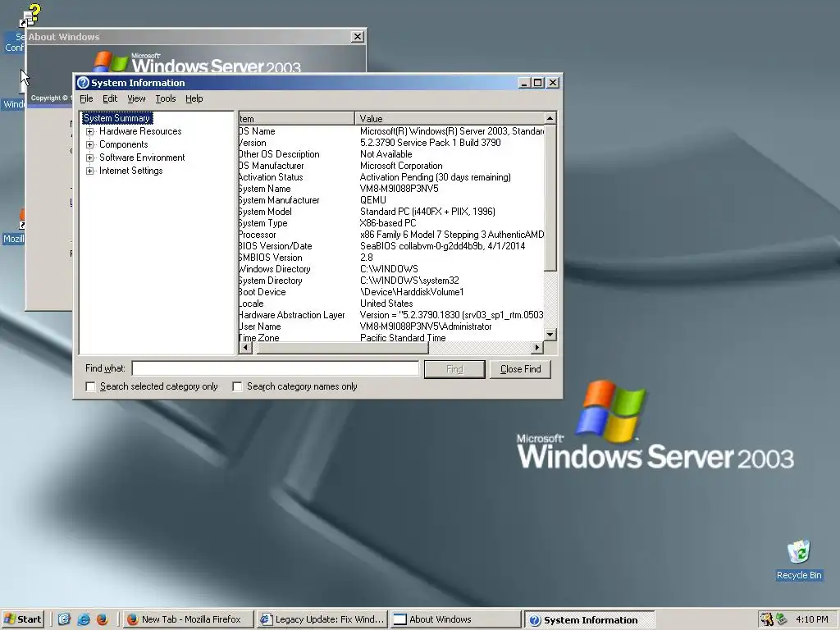Switch to Legacy Update taskbar button
The height and width of the screenshot is (630, 840).
(322, 619)
